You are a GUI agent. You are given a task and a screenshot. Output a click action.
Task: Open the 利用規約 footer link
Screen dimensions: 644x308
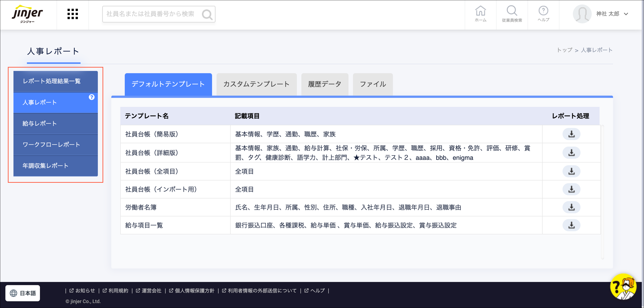(x=115, y=290)
